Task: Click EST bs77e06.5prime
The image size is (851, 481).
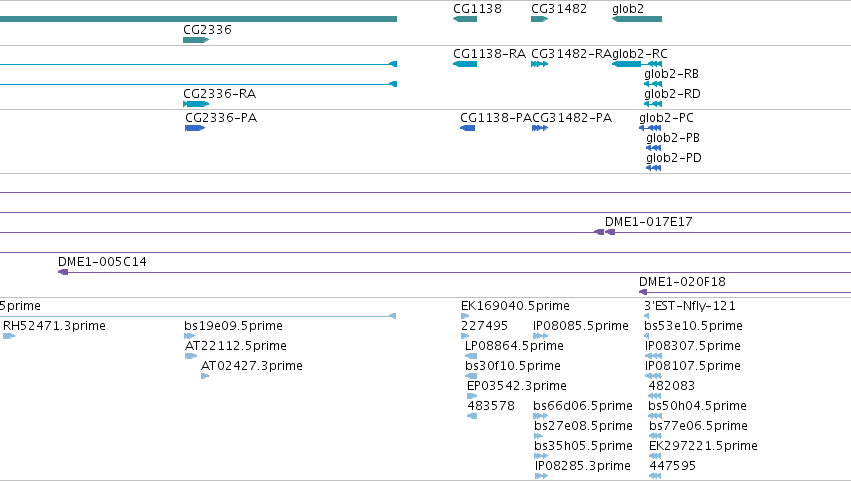Action: point(655,436)
